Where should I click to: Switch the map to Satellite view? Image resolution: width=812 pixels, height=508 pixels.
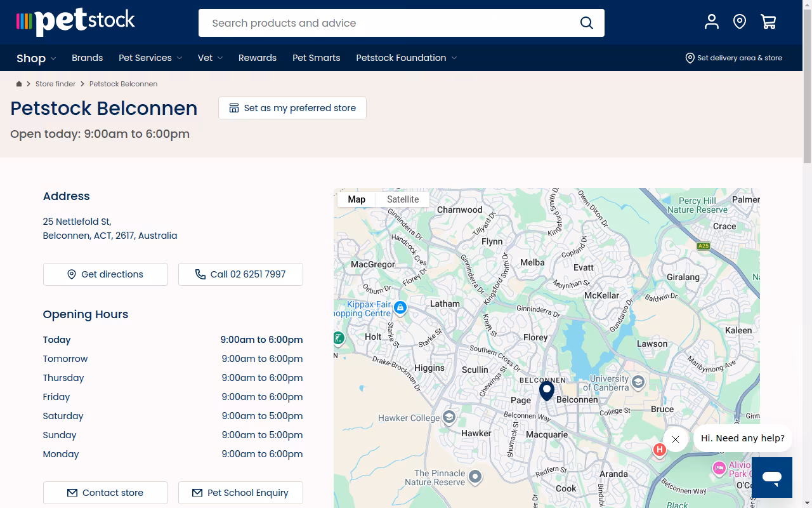pos(403,199)
